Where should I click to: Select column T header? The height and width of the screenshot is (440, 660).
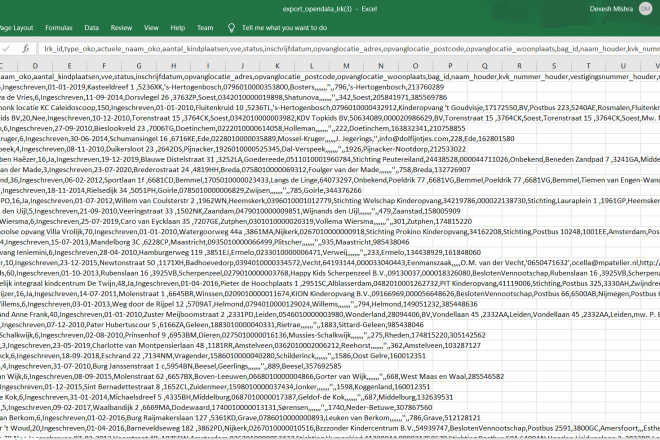(588, 66)
